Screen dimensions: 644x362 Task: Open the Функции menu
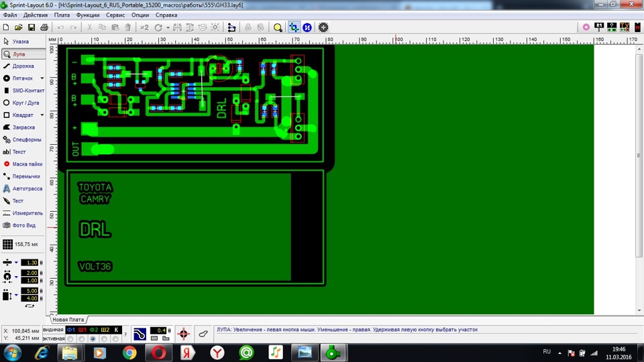[87, 15]
